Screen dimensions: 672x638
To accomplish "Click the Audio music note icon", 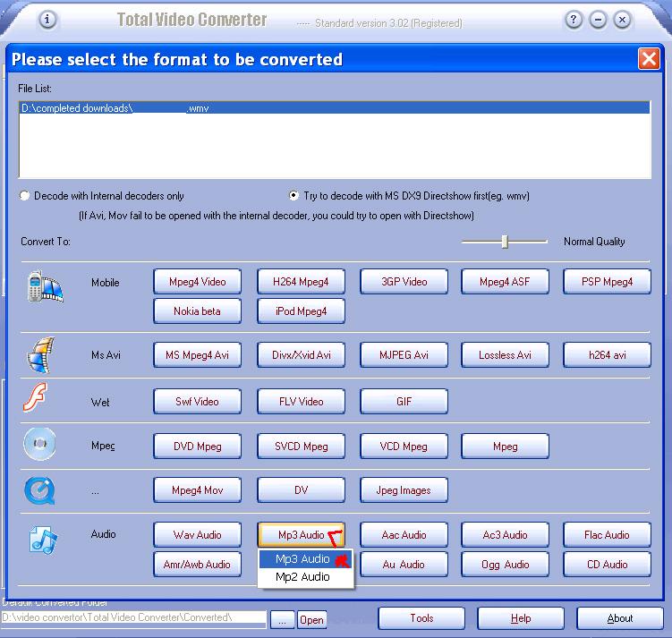I will [x=43, y=540].
